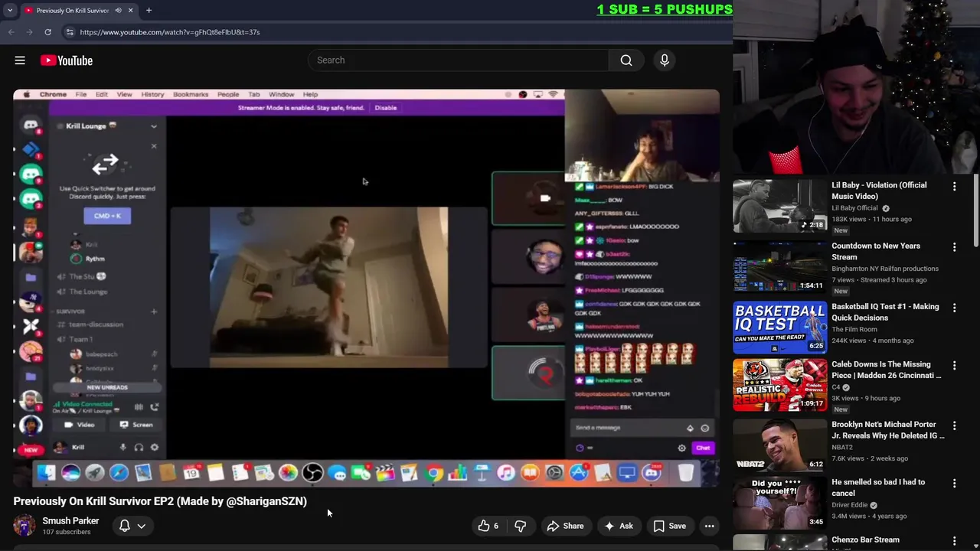
Task: Click the magnifier search button
Action: pyautogui.click(x=626, y=60)
